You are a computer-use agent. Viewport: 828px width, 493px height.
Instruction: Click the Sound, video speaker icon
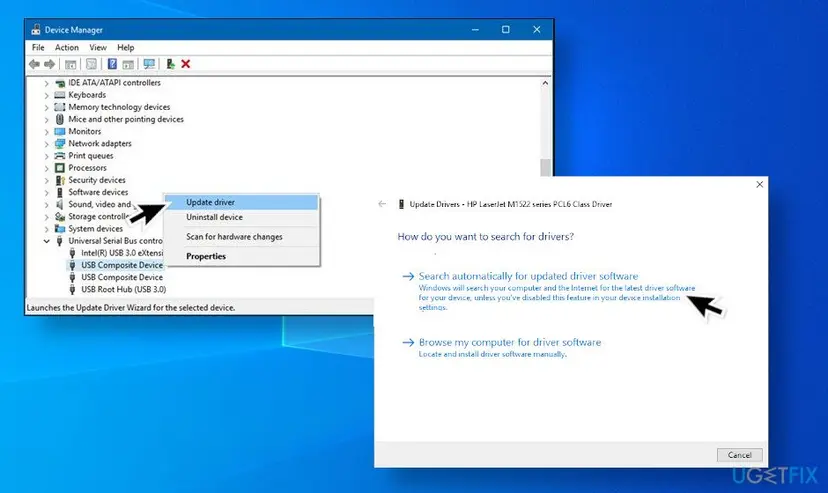60,204
